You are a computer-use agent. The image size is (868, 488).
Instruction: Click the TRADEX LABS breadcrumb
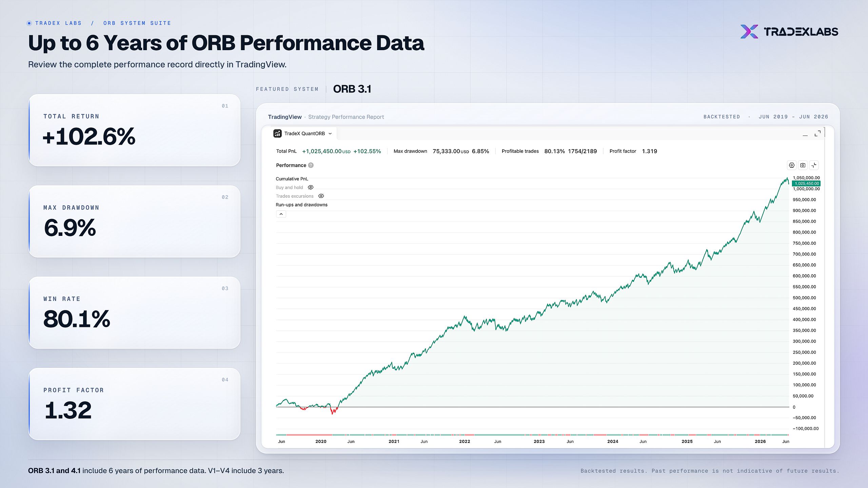tap(58, 23)
